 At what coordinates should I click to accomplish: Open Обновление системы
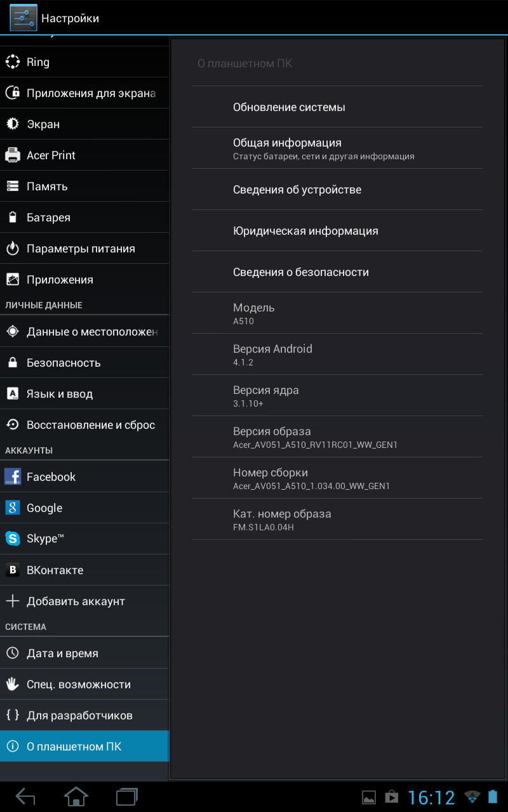[337, 107]
